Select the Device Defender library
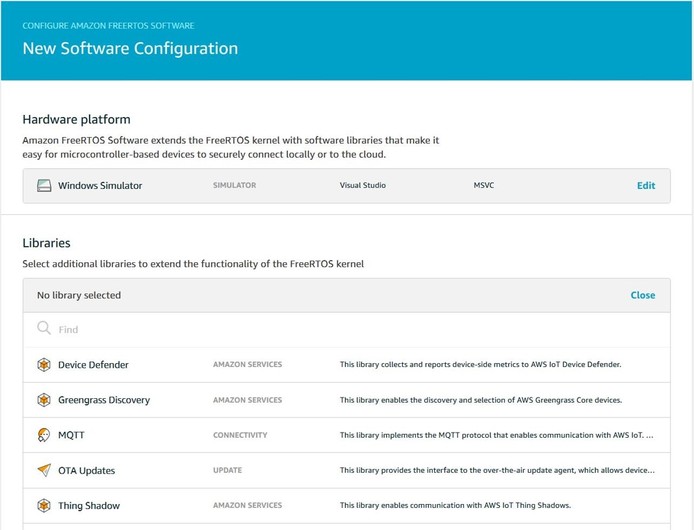The image size is (694, 530). 347,365
